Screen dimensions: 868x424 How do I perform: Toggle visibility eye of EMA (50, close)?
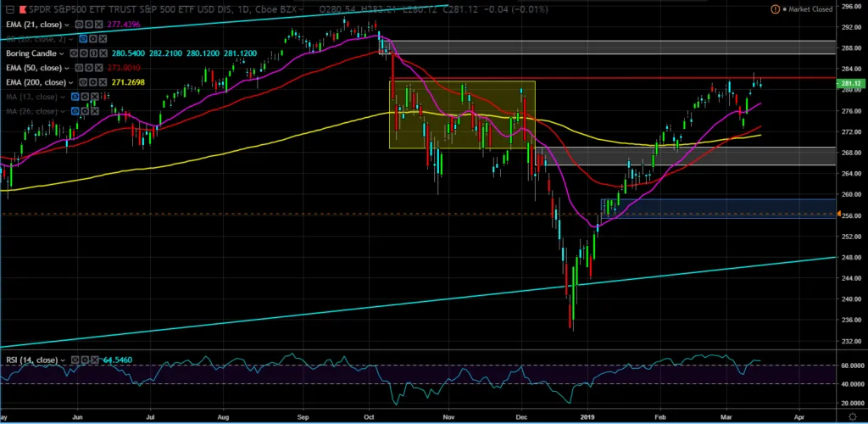[x=79, y=68]
